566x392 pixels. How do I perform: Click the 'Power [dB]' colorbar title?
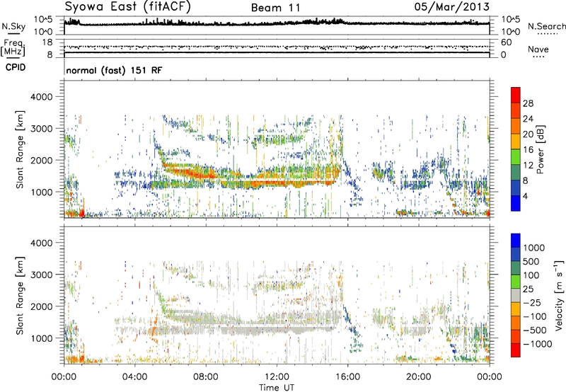tap(540, 149)
